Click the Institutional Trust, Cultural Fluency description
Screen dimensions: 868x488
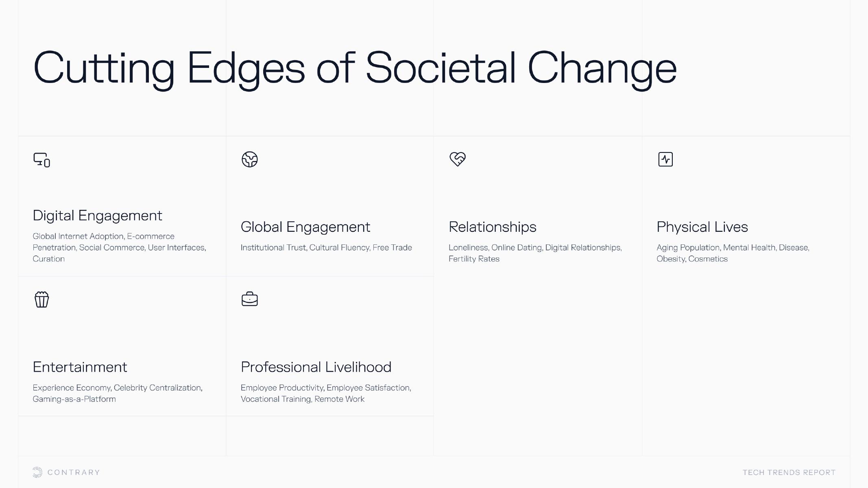[x=326, y=248]
